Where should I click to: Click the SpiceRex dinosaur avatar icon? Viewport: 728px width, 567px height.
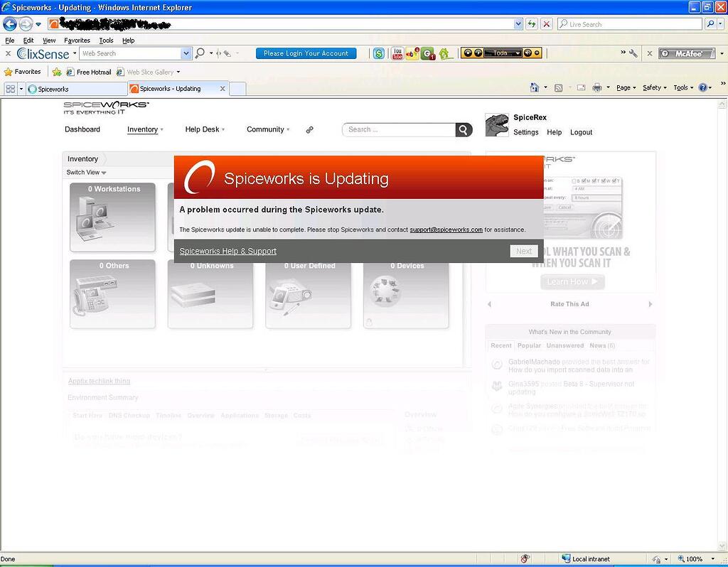496,125
